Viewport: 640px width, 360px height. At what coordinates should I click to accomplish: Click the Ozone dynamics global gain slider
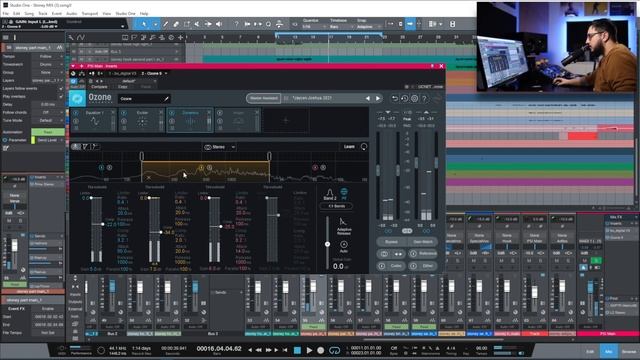point(327,244)
